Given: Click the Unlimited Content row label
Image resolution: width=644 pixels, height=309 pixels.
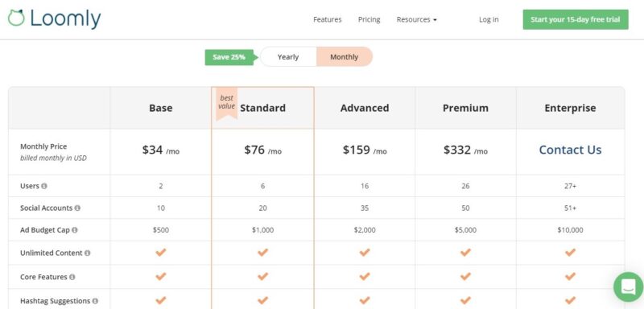Looking at the screenshot, I should click(x=52, y=253).
